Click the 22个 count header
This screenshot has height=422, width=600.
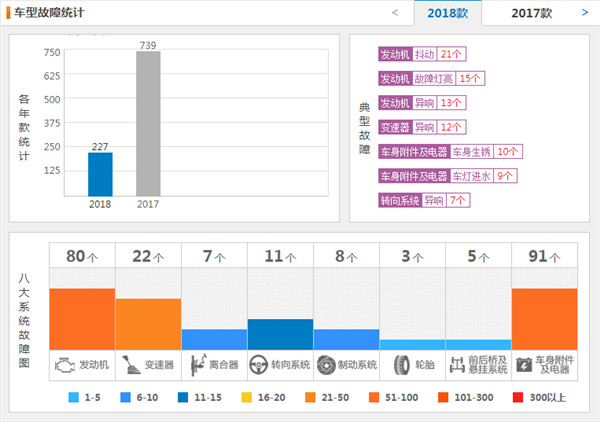click(148, 256)
